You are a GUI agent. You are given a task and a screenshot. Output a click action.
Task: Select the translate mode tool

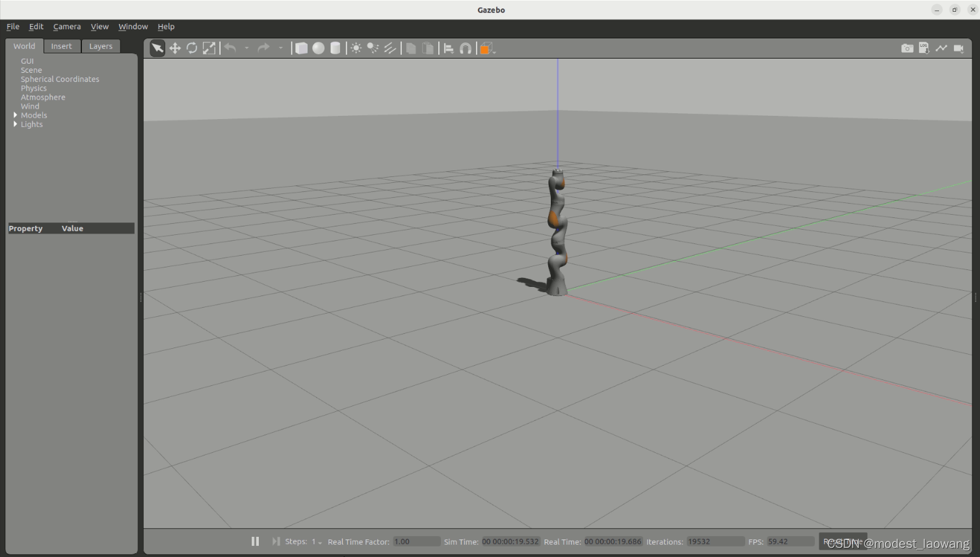175,48
